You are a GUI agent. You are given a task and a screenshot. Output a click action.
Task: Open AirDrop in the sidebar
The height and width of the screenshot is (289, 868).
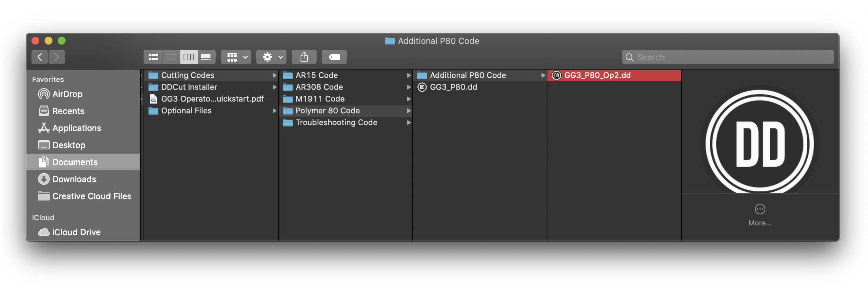tap(67, 94)
